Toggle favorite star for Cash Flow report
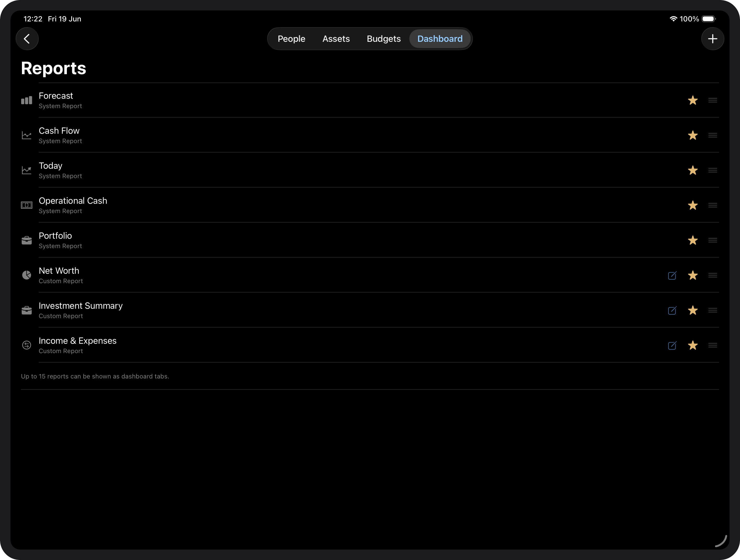Image resolution: width=740 pixels, height=560 pixels. (692, 135)
